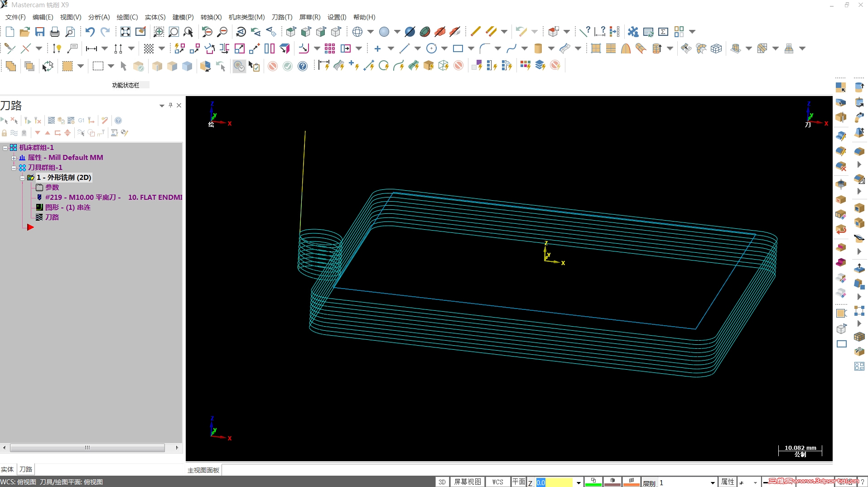Viewport: 868px width, 487px height.
Task: Open the 转换(X) menu
Action: [x=211, y=17]
